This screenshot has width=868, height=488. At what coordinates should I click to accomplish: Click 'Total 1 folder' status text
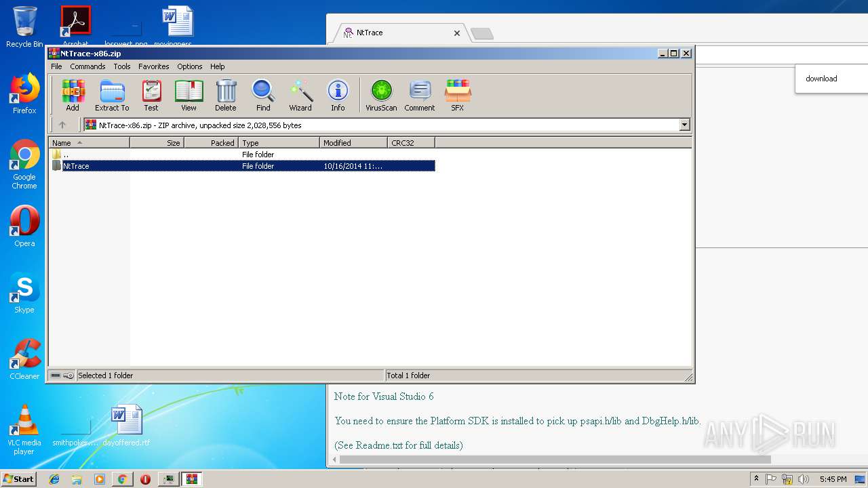408,375
